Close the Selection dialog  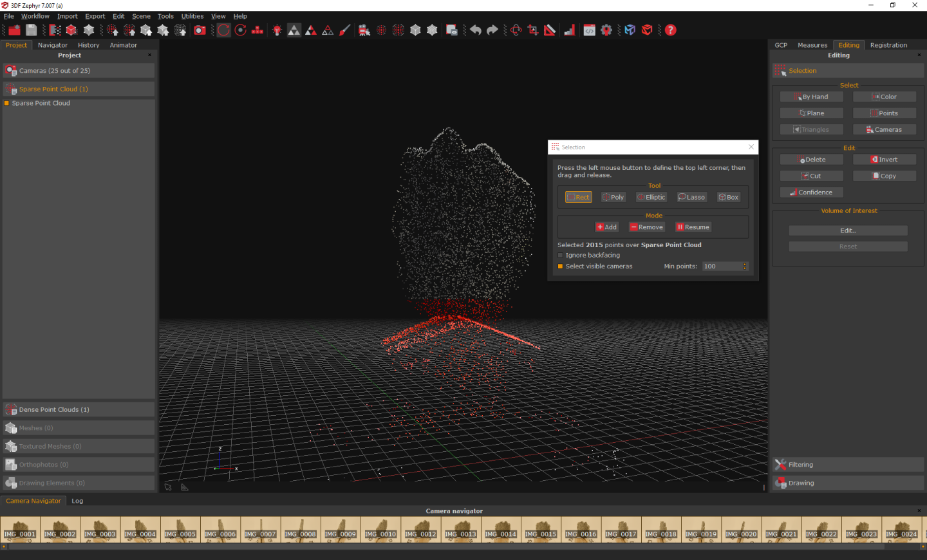751,147
